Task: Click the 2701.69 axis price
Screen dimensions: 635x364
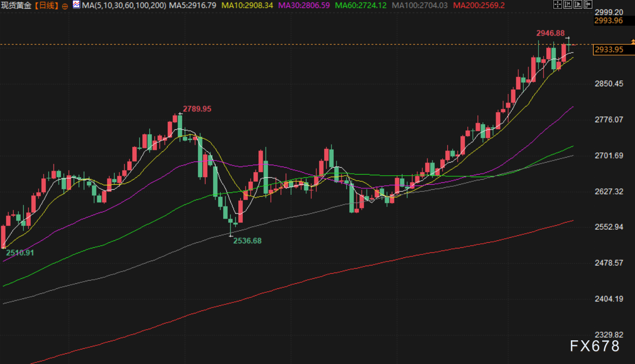Action: pyautogui.click(x=609, y=155)
